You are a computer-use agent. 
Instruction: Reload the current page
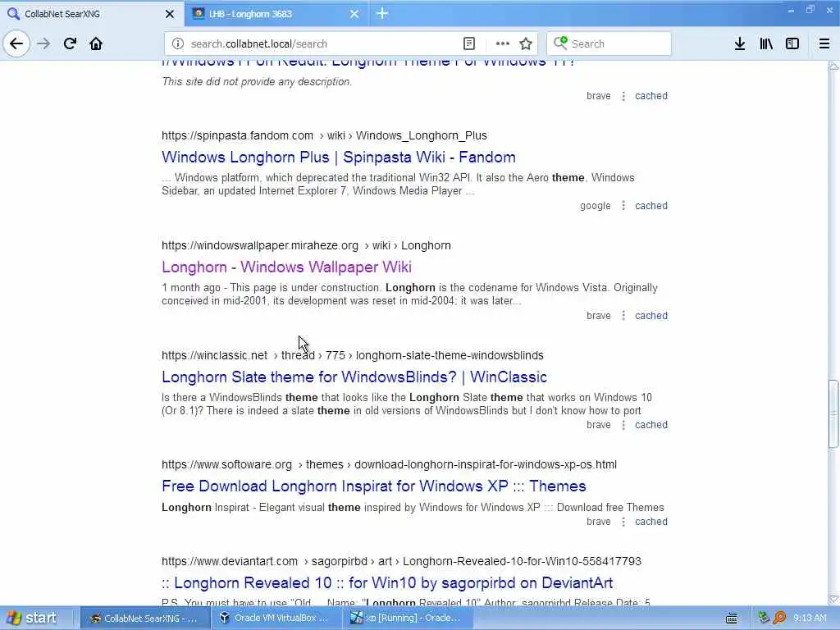click(70, 43)
